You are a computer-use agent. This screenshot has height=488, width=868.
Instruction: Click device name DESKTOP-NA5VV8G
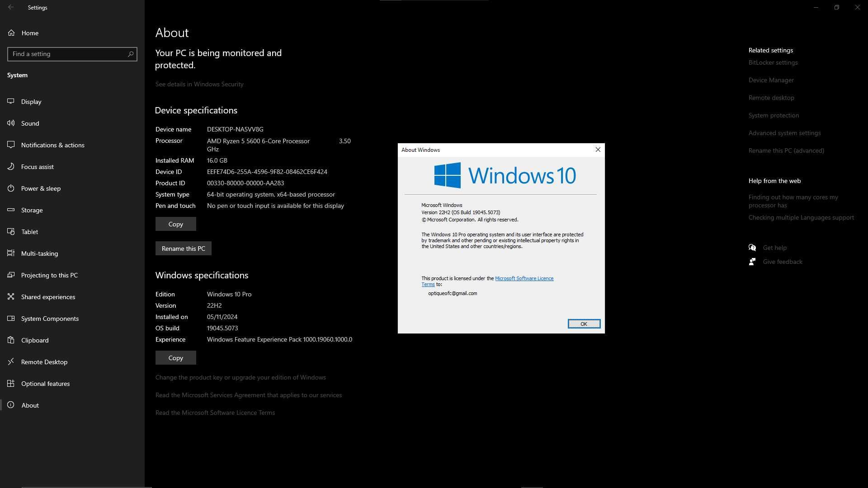235,129
